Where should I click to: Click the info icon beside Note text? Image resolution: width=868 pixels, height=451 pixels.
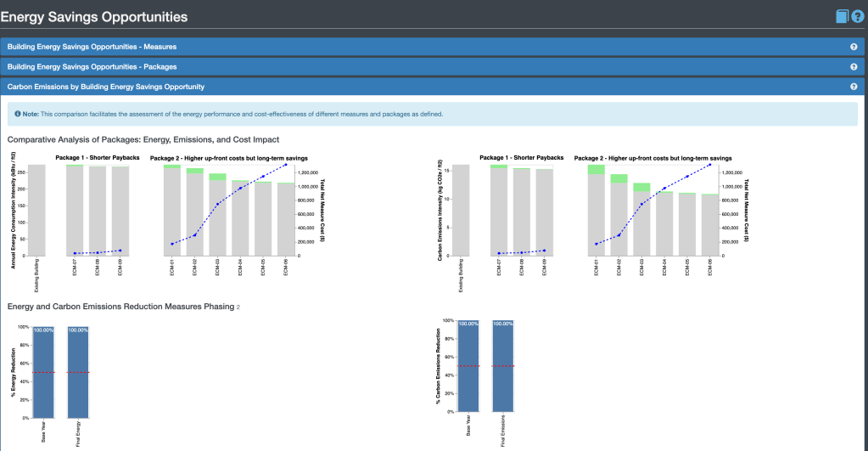pyautogui.click(x=18, y=114)
